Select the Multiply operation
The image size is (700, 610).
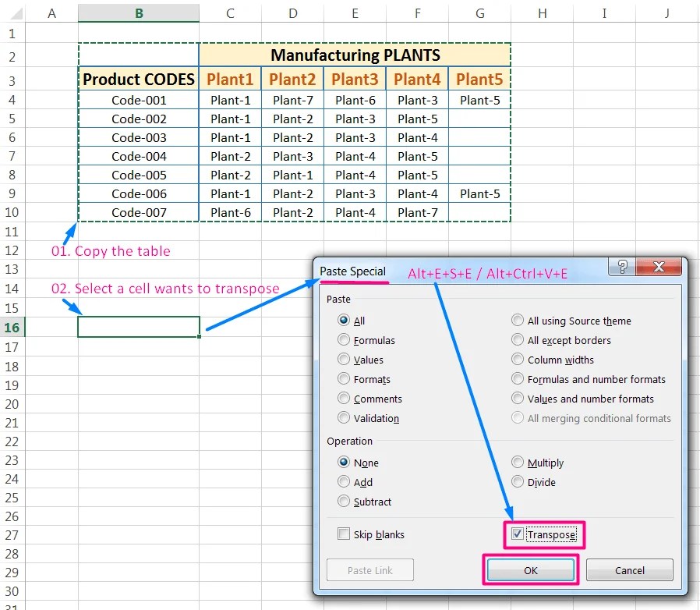(517, 463)
